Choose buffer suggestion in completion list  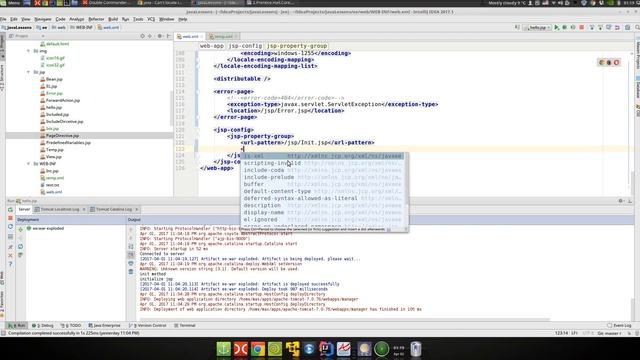tap(322, 184)
